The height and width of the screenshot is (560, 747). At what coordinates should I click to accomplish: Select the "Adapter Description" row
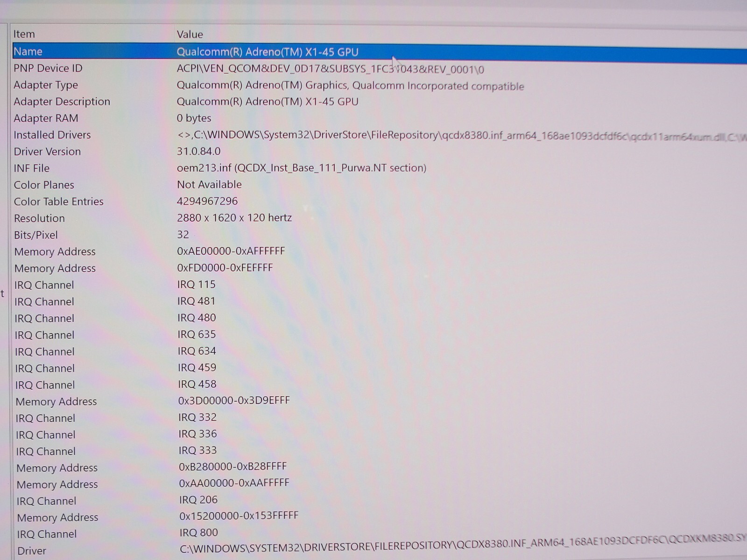tap(379, 102)
